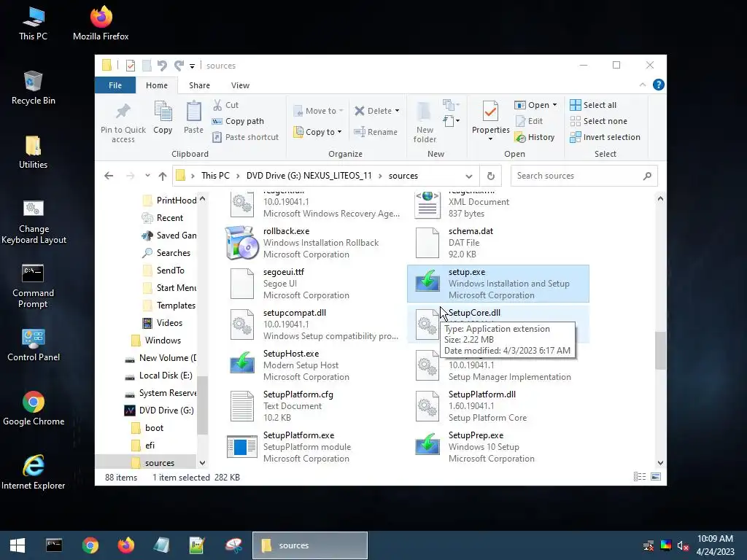
Task: Expand the Open dropdown arrow
Action: (x=554, y=105)
